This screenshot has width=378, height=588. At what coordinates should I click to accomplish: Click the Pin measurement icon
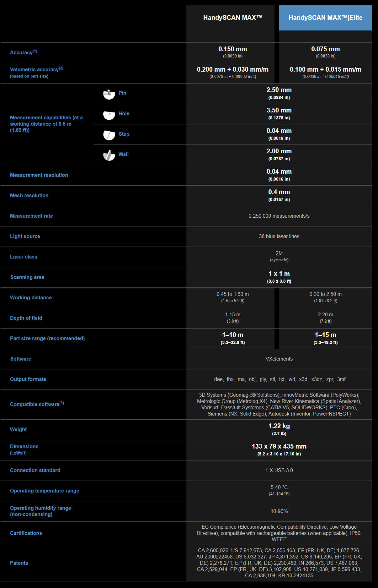pyautogui.click(x=109, y=94)
